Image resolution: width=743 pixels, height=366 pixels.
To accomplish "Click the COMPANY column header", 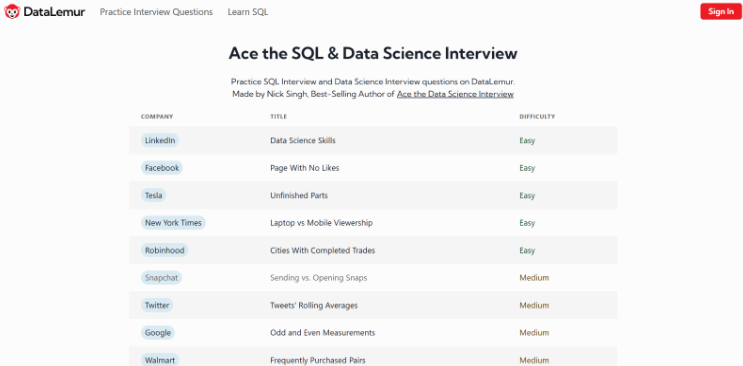I will point(157,117).
